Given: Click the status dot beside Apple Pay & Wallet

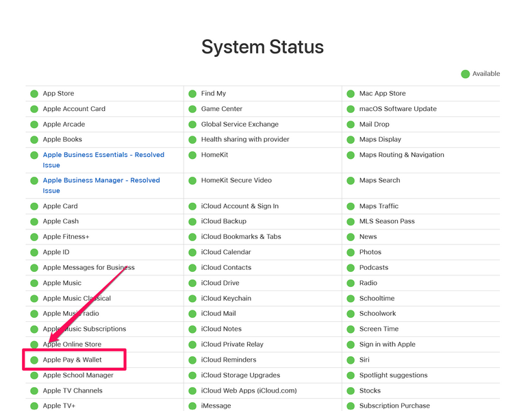Looking at the screenshot, I should [x=34, y=360].
